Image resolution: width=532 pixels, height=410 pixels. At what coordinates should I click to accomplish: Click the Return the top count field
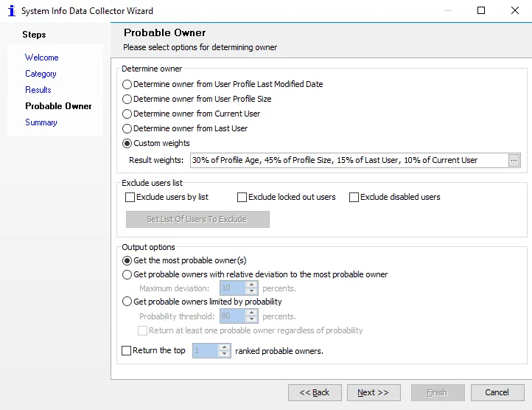click(x=206, y=351)
